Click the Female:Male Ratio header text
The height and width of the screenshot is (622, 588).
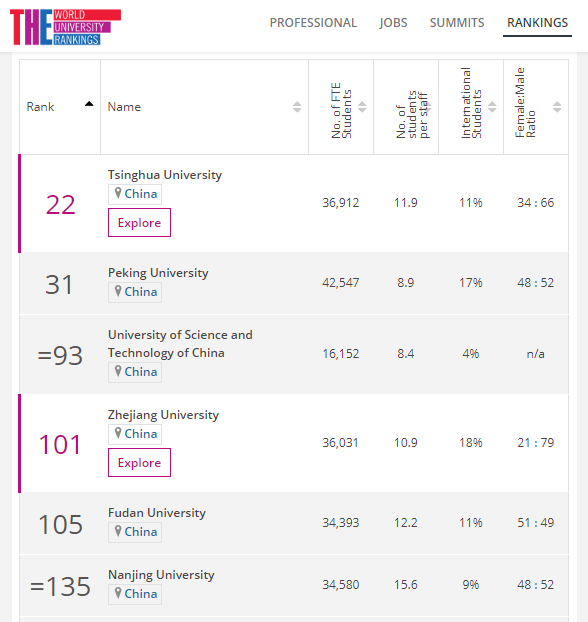click(x=525, y=103)
